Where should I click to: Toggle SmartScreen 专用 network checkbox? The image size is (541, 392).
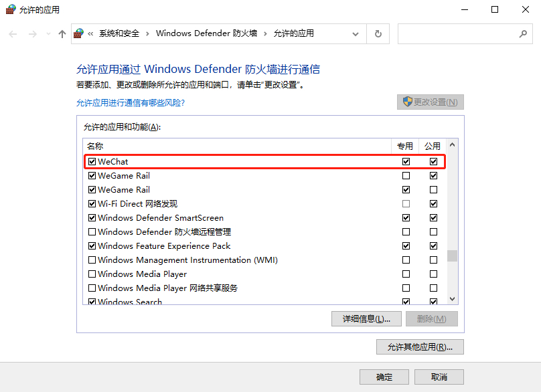406,218
